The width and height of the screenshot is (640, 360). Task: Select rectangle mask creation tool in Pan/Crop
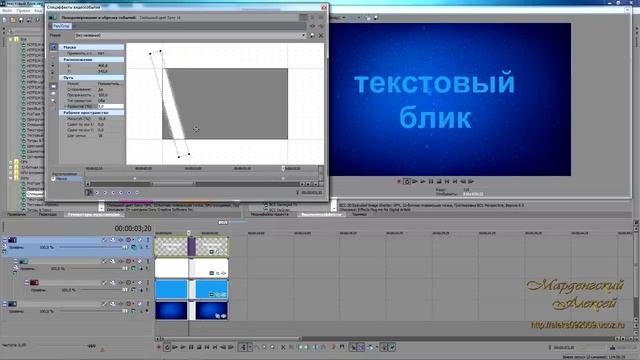click(53, 87)
